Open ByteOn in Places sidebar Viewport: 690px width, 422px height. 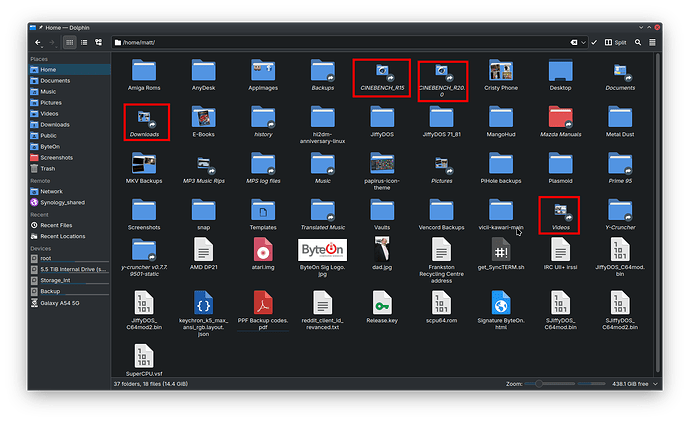70,147
